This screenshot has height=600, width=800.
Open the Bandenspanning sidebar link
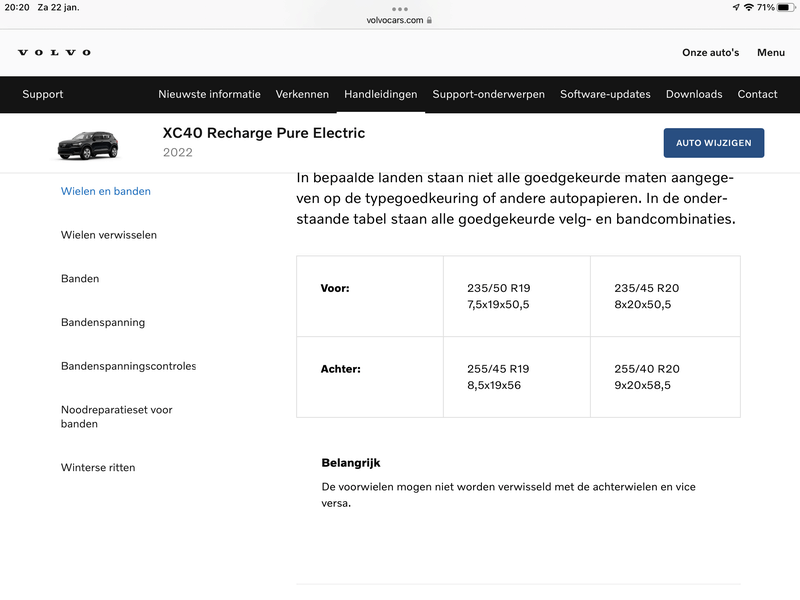pyautogui.click(x=103, y=322)
